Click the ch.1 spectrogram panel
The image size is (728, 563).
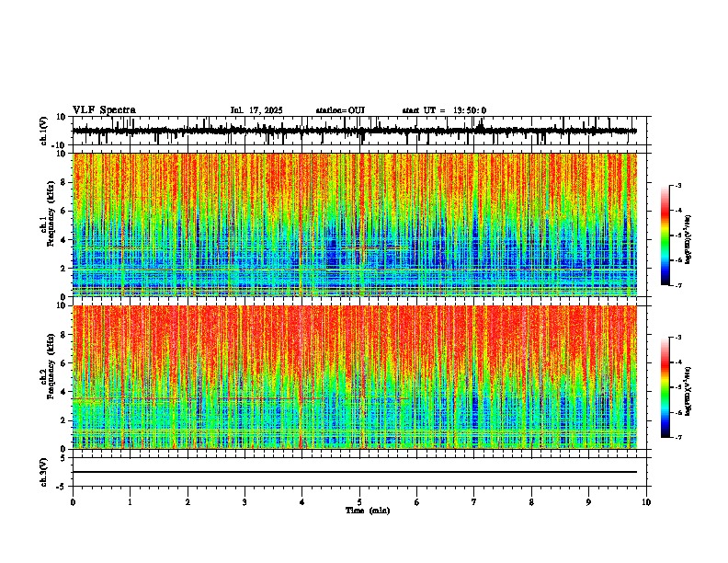[x=355, y=224]
